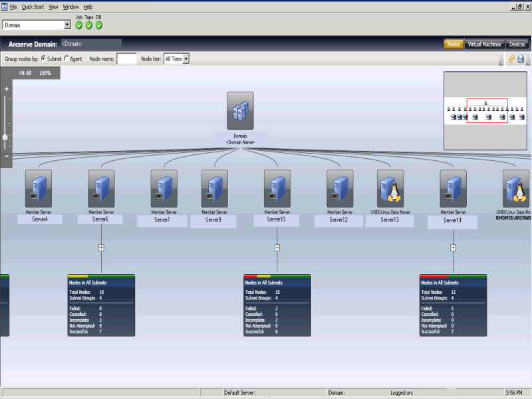Click the Server9 label

pos(213,220)
